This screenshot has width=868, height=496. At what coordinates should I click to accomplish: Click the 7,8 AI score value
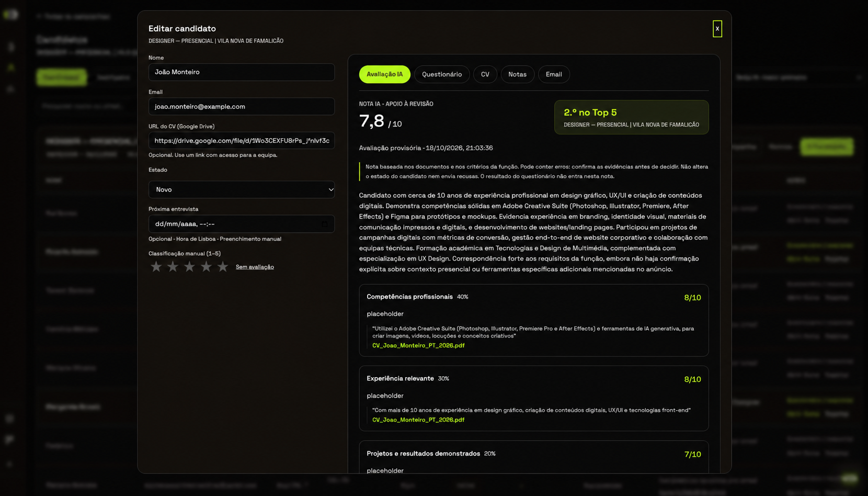(x=371, y=121)
